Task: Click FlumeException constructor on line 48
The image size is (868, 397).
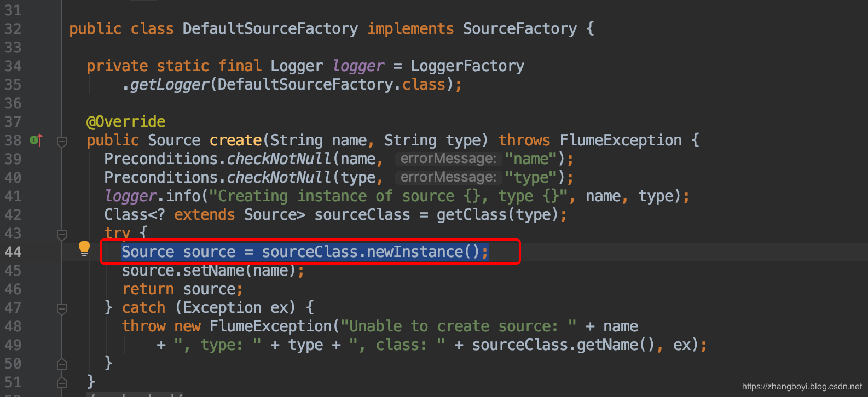Action: pyautogui.click(x=271, y=326)
